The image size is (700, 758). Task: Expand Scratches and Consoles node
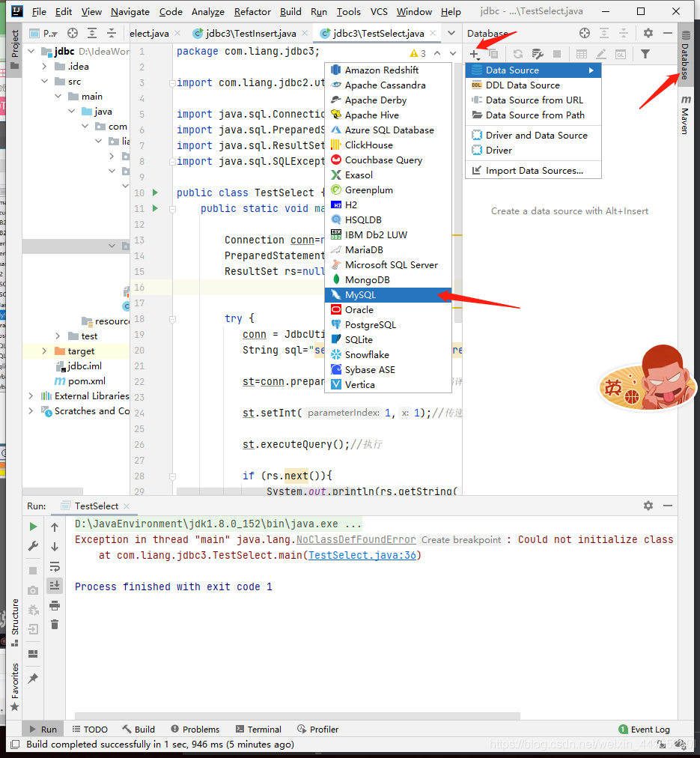(31, 411)
